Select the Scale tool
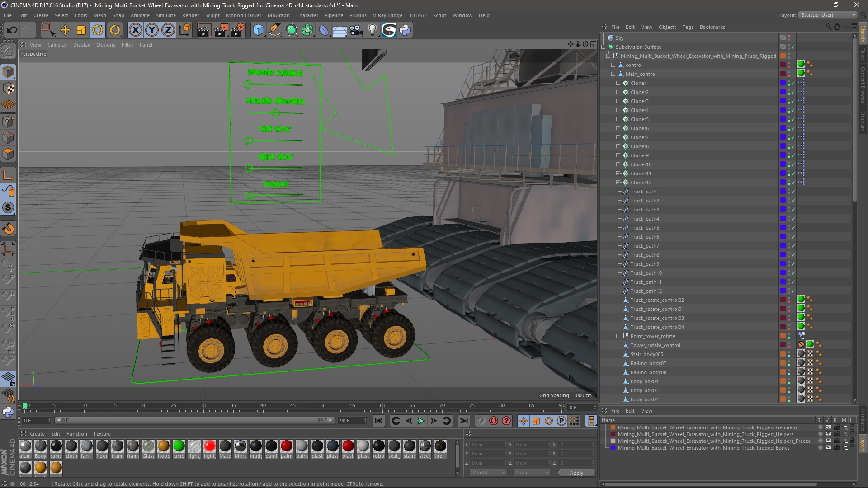The image size is (868, 488). (x=81, y=30)
